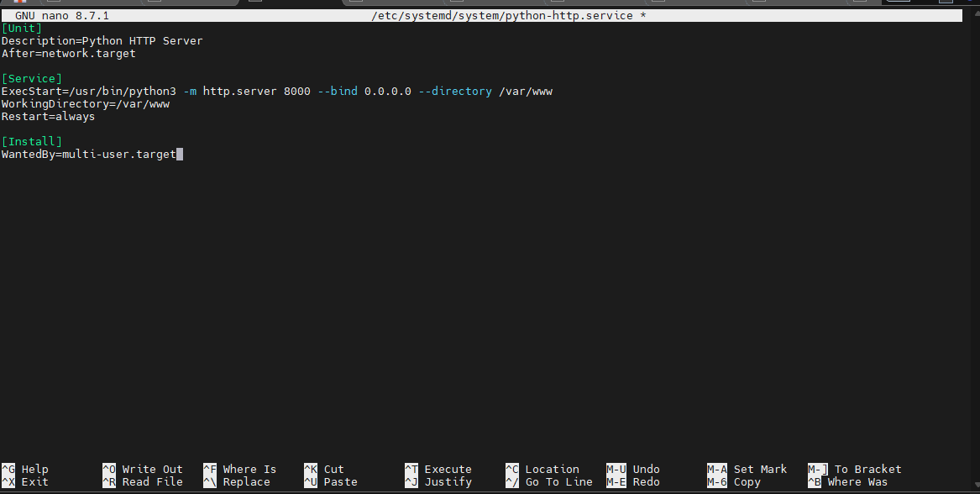Click the ^K Cut shortcut
The height and width of the screenshot is (494, 980).
click(x=324, y=469)
